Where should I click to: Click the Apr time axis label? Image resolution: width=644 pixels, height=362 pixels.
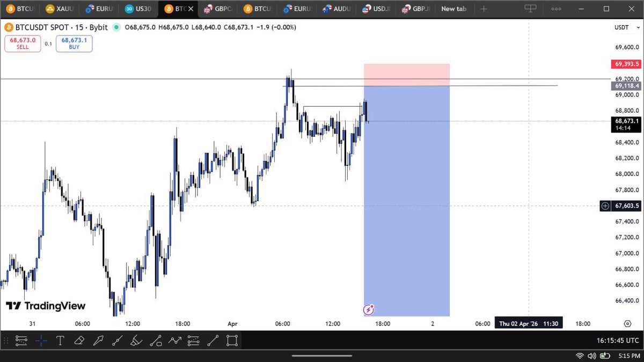[232, 324]
